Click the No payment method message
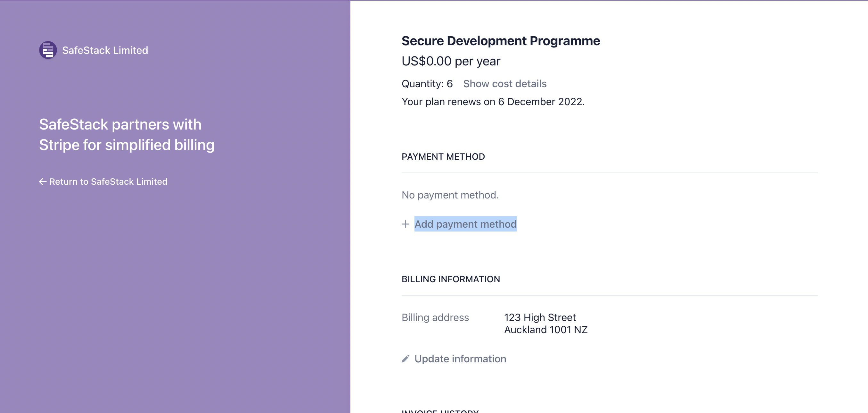The height and width of the screenshot is (413, 868). coord(450,195)
